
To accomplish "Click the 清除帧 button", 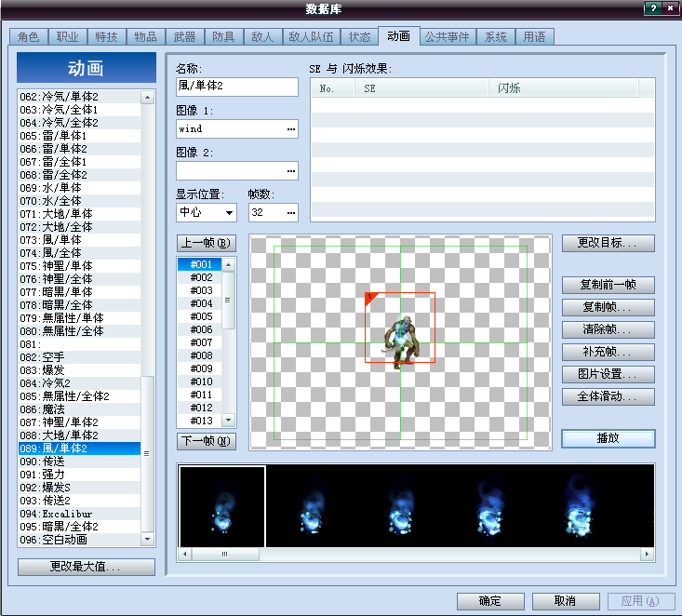I will [x=608, y=329].
